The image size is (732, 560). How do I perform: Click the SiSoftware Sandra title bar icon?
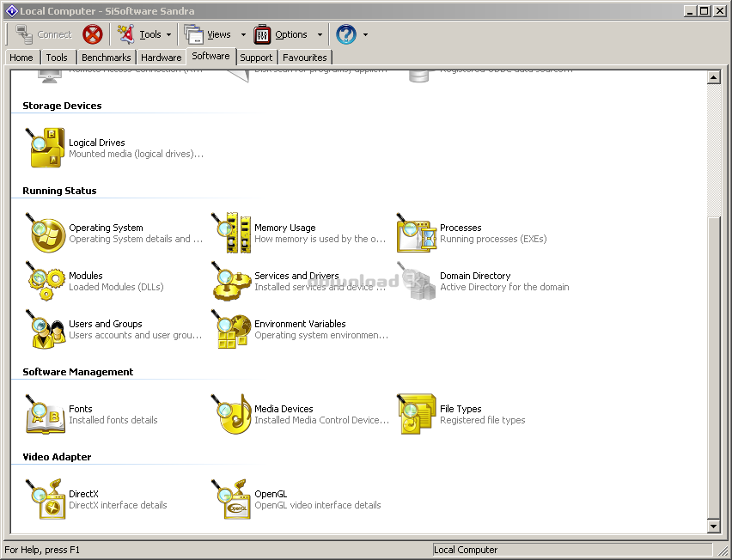(x=12, y=10)
